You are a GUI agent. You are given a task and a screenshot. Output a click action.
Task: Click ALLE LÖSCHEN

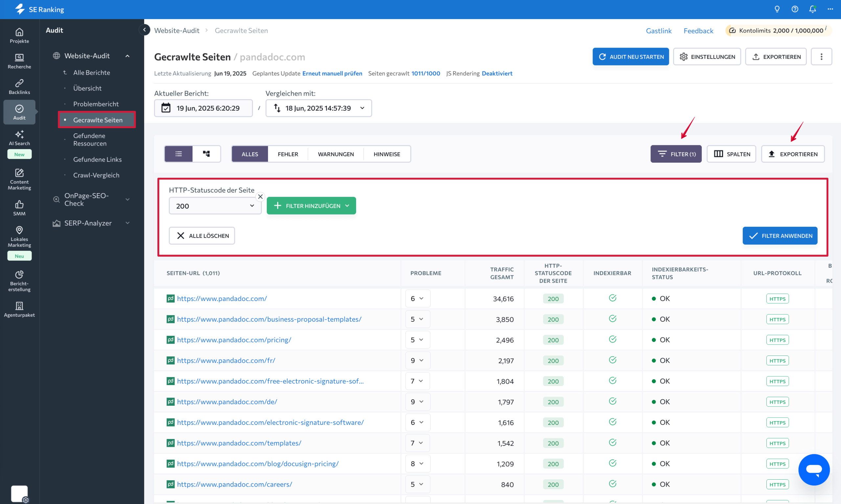click(202, 236)
